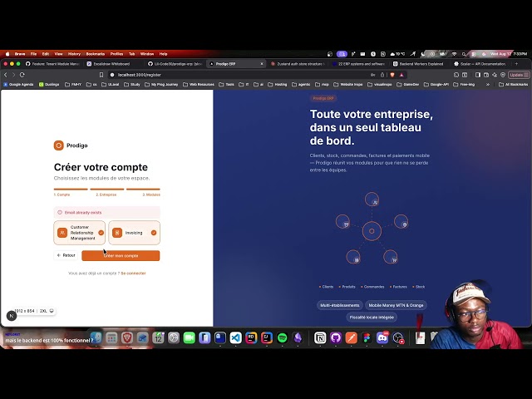
Task: Click the Email already exists error message
Action: [x=107, y=213]
